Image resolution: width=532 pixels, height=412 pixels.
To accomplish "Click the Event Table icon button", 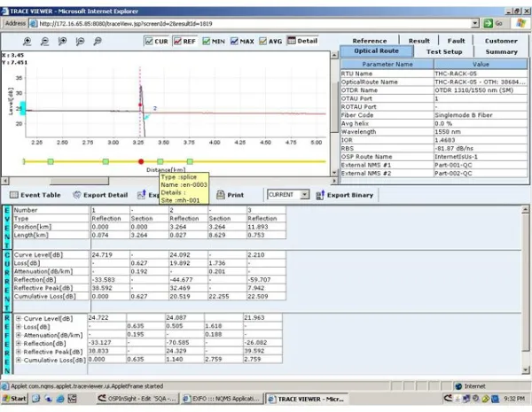I will click(x=14, y=194).
